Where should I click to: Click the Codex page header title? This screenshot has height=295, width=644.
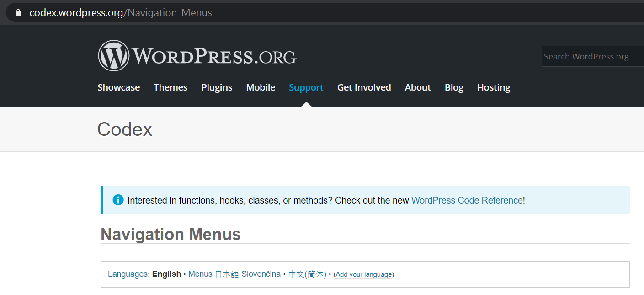(125, 129)
